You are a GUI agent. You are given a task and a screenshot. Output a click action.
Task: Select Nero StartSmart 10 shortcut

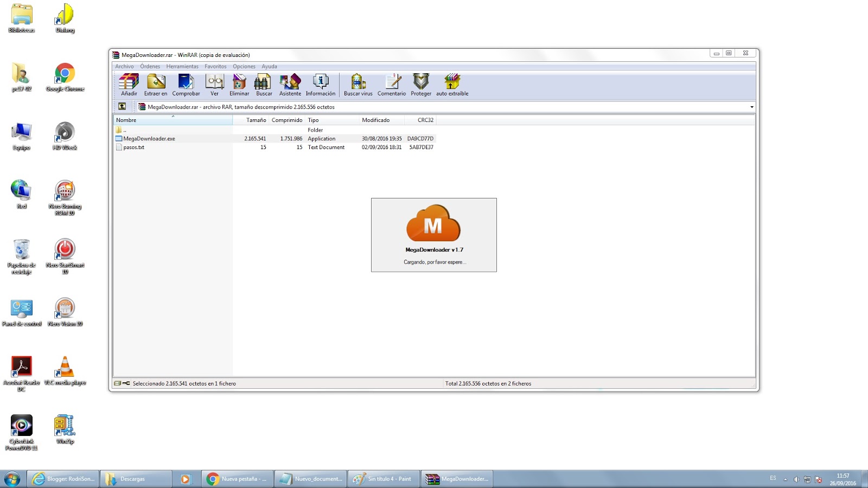pos(65,256)
